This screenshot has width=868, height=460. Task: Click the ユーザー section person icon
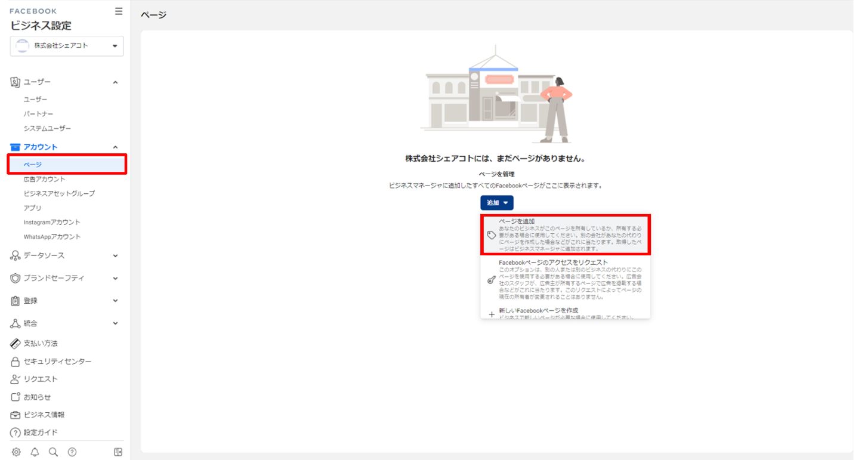click(16, 82)
